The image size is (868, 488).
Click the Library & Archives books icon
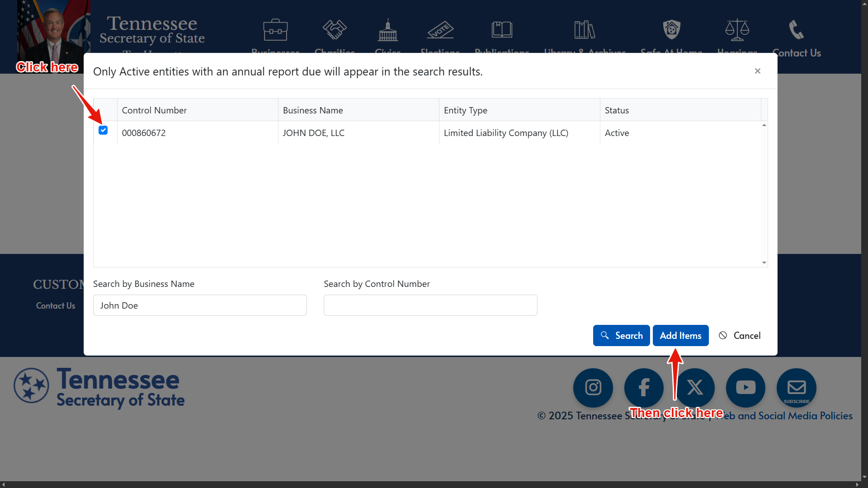585,30
